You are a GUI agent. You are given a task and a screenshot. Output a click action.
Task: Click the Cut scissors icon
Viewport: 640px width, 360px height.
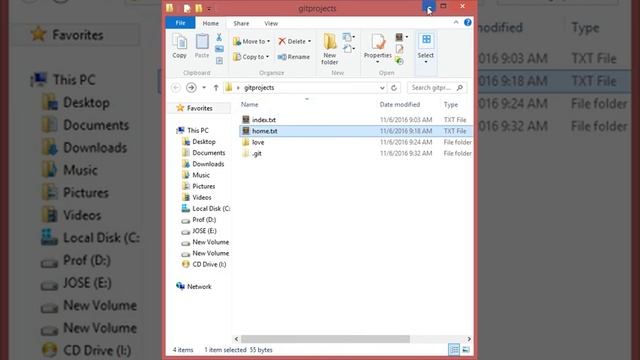(x=219, y=38)
